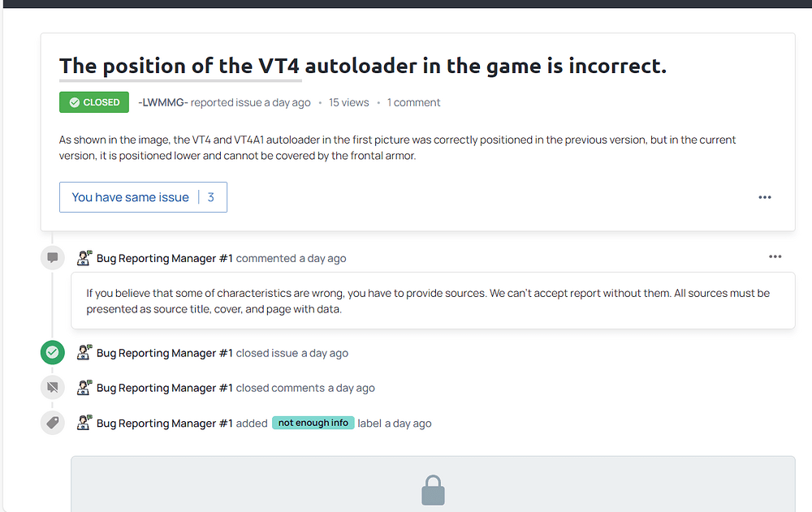The height and width of the screenshot is (512, 812).
Task: Click the green checkmark closed-issue icon
Action: (x=53, y=353)
